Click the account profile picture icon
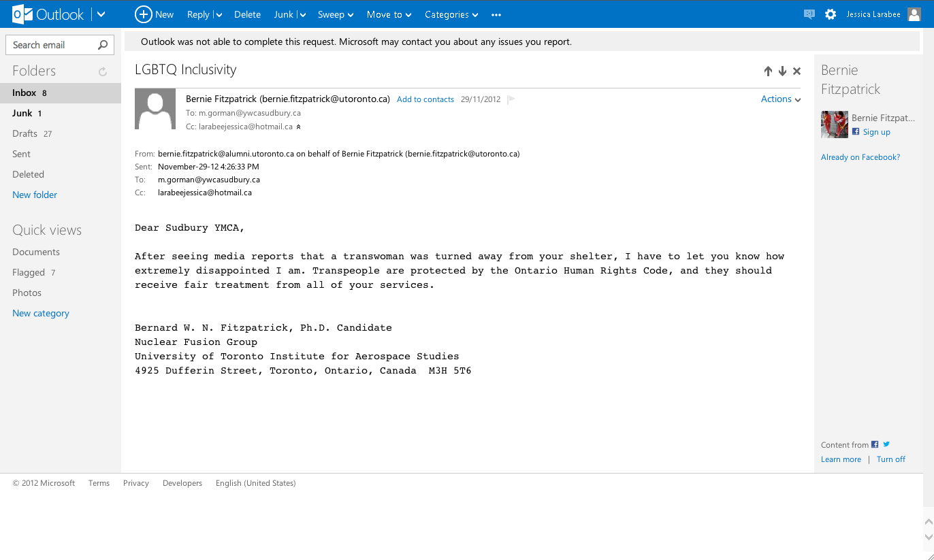 [914, 14]
